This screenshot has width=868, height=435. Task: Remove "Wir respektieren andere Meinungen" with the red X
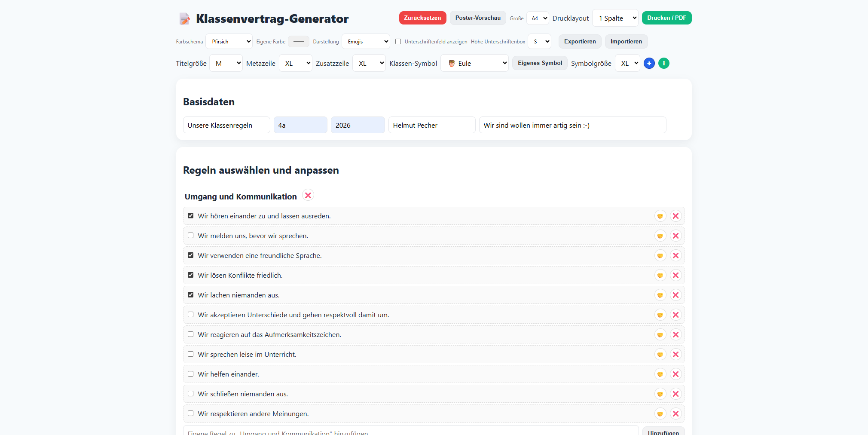(675, 414)
